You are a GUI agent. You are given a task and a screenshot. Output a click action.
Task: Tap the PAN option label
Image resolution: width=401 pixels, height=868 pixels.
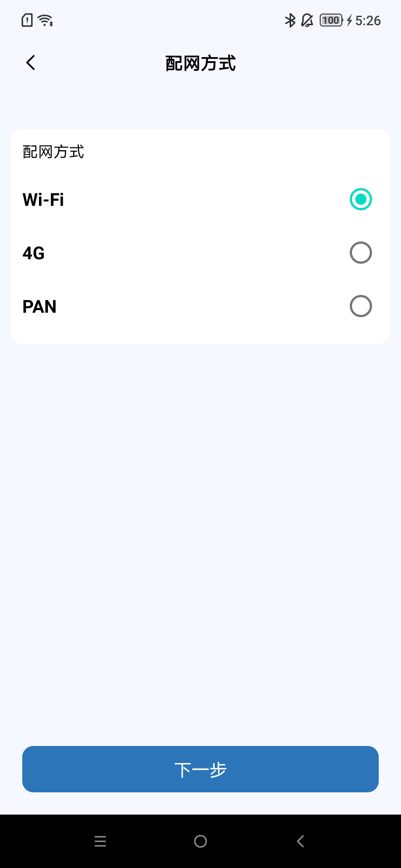[39, 307]
